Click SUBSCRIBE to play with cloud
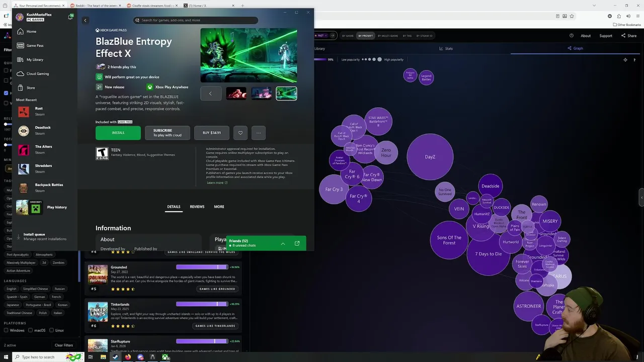The image size is (644, 362). point(168,133)
